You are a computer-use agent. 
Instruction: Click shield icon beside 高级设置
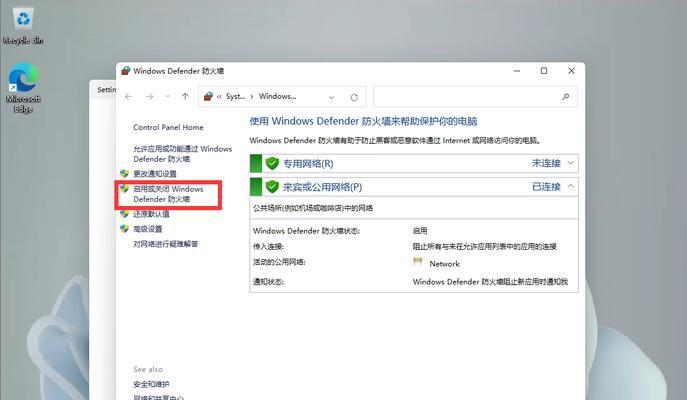click(124, 229)
